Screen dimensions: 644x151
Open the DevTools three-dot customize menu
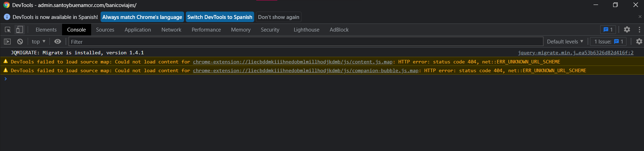(x=639, y=30)
